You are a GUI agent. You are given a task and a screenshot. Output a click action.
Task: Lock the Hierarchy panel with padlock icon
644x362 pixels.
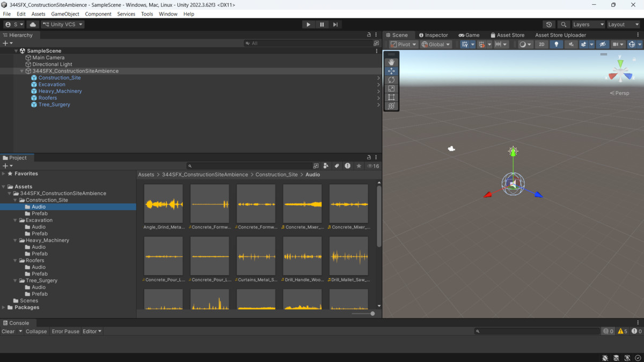click(x=369, y=35)
